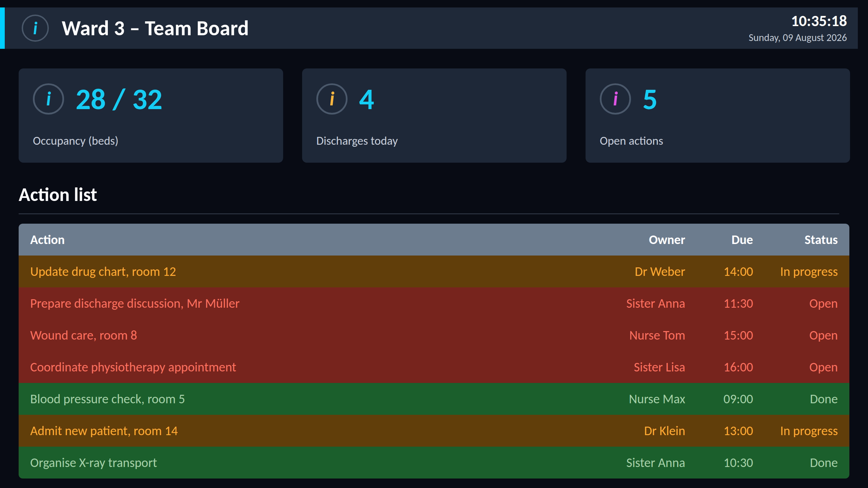Viewport: 868px width, 488px height.
Task: Click the 'Occupancy (beds)' label
Action: pos(76,141)
